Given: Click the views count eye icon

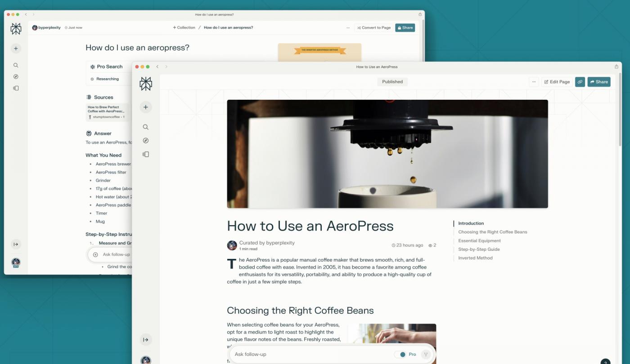Looking at the screenshot, I should click(x=430, y=245).
